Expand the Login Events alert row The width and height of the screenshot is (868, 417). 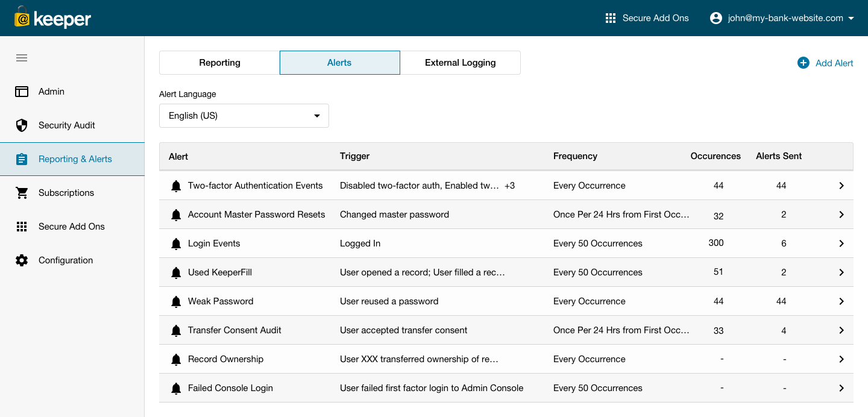(841, 243)
